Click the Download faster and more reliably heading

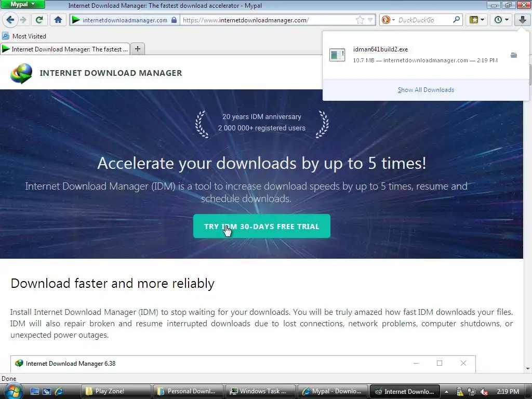(x=113, y=283)
